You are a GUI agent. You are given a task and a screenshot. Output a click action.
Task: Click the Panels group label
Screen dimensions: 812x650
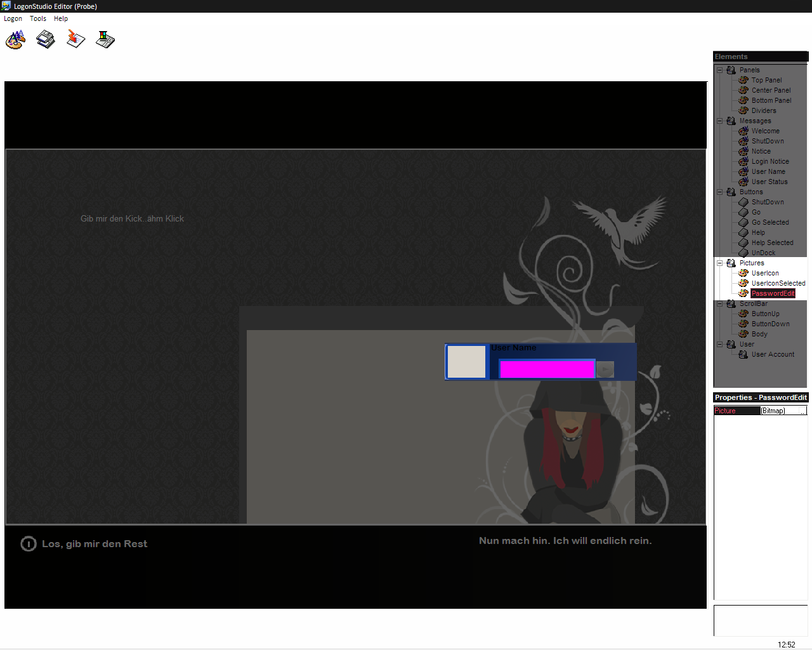(x=749, y=70)
